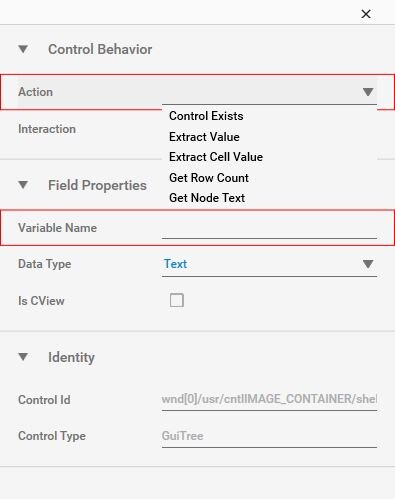The image size is (395, 499).
Task: Click the Control Id label
Action: point(44,400)
